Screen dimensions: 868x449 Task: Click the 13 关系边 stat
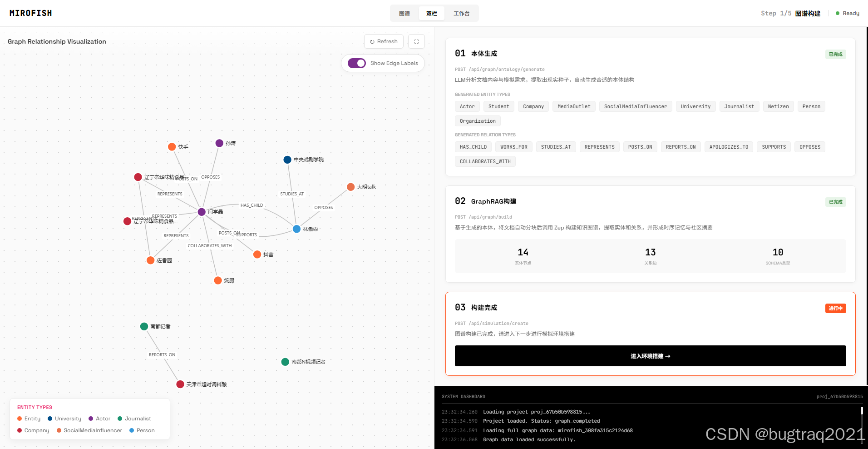tap(651, 256)
